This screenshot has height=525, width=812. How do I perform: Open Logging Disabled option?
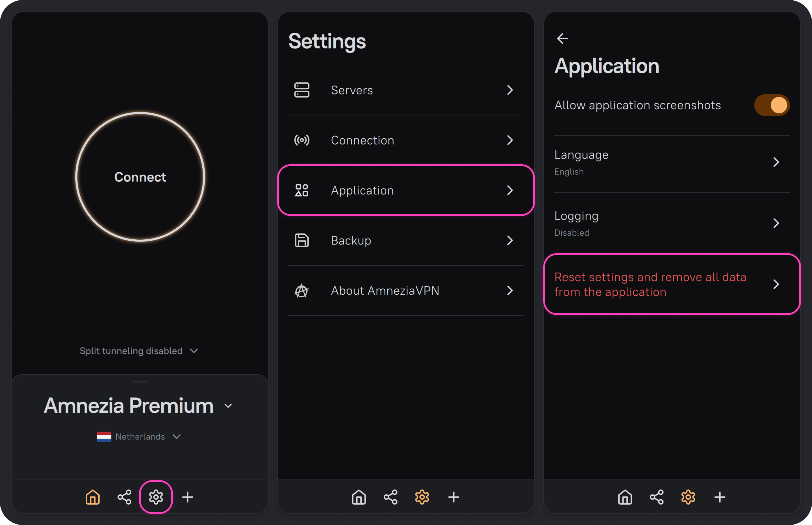(x=671, y=223)
